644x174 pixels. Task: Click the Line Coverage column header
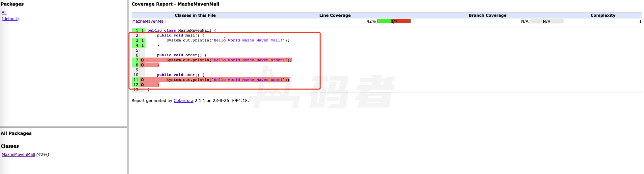[335, 15]
